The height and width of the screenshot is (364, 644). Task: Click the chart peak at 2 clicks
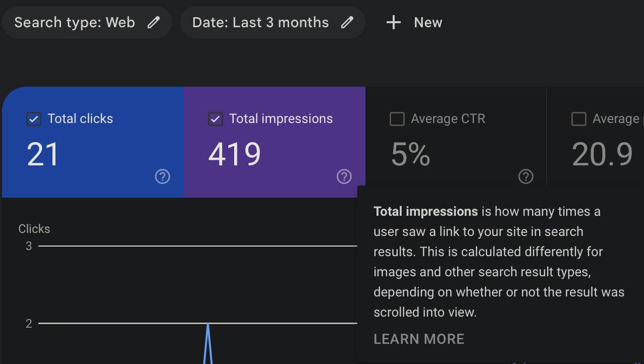(207, 324)
